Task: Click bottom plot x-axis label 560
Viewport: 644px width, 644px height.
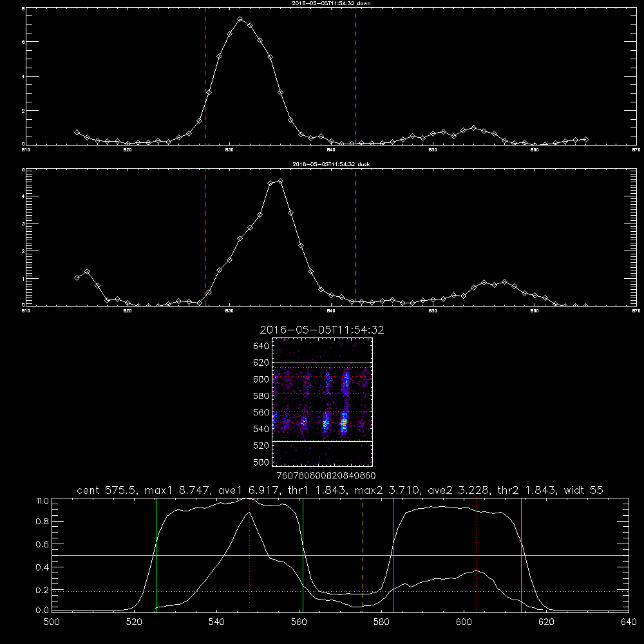Action: click(299, 622)
